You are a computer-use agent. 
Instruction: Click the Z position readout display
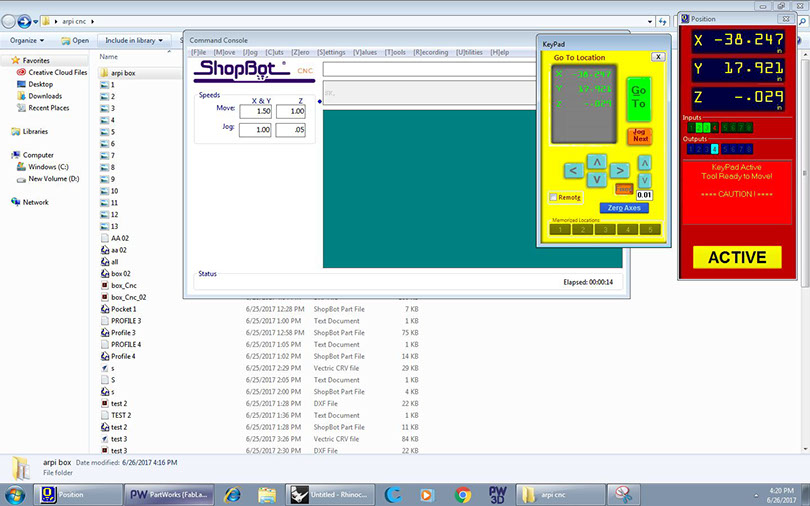(737, 98)
